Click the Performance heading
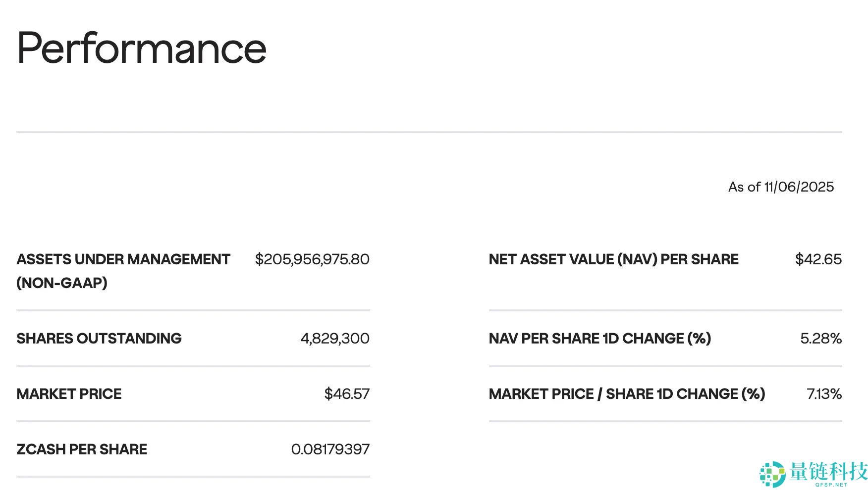The width and height of the screenshot is (868, 490). click(x=142, y=48)
